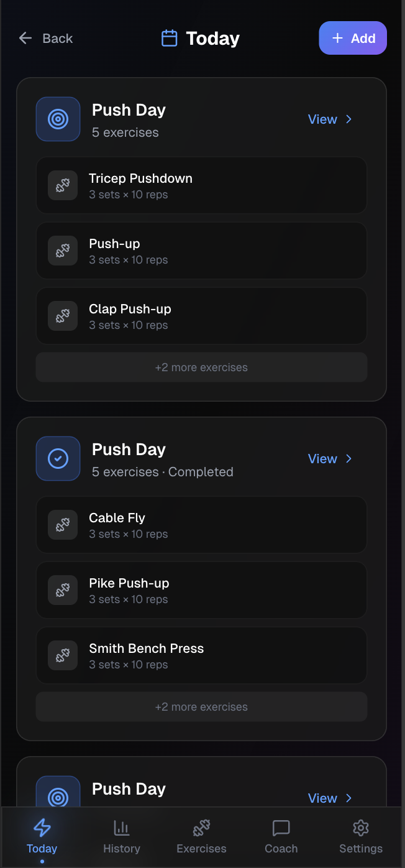Tap the target icon on first Push Day
The image size is (405, 868).
pyautogui.click(x=58, y=119)
